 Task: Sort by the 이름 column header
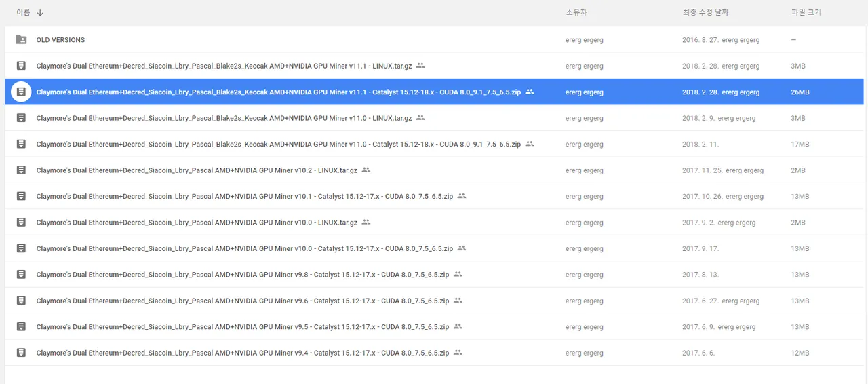coord(23,12)
